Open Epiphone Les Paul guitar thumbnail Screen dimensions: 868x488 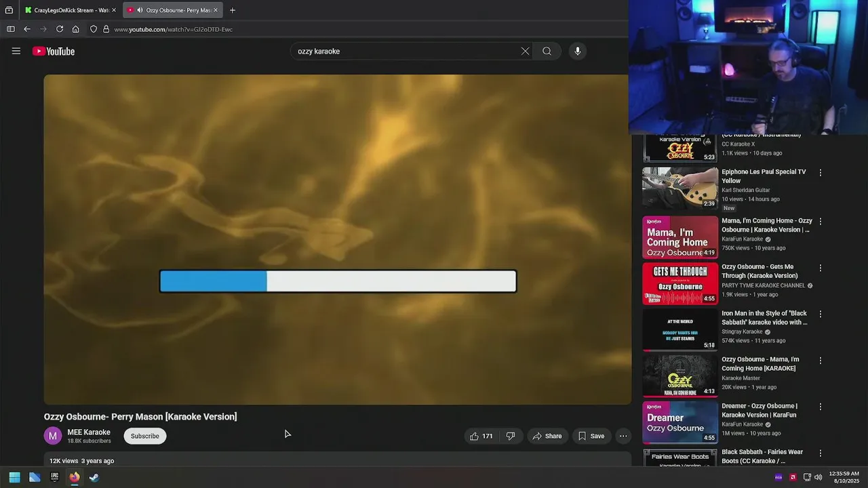[x=680, y=188]
